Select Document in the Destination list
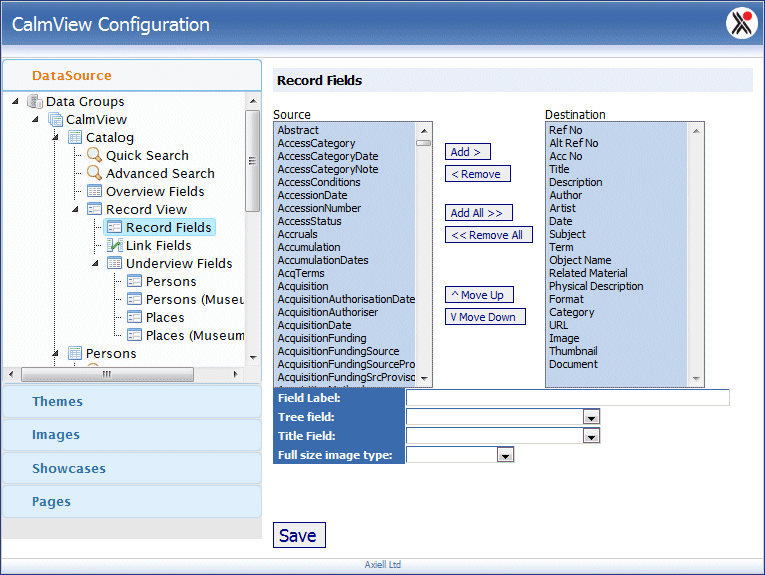This screenshot has height=575, width=765. coord(573,364)
